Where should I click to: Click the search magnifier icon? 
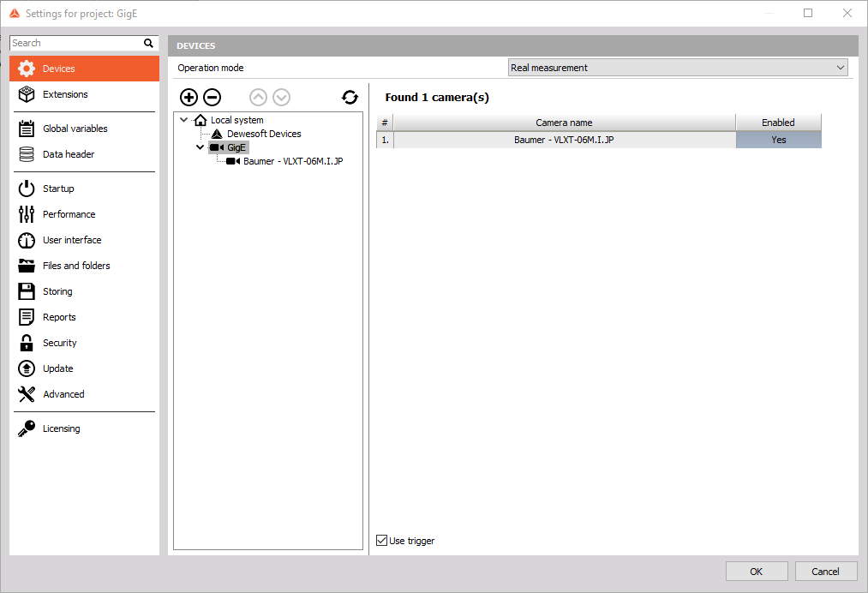pyautogui.click(x=148, y=43)
